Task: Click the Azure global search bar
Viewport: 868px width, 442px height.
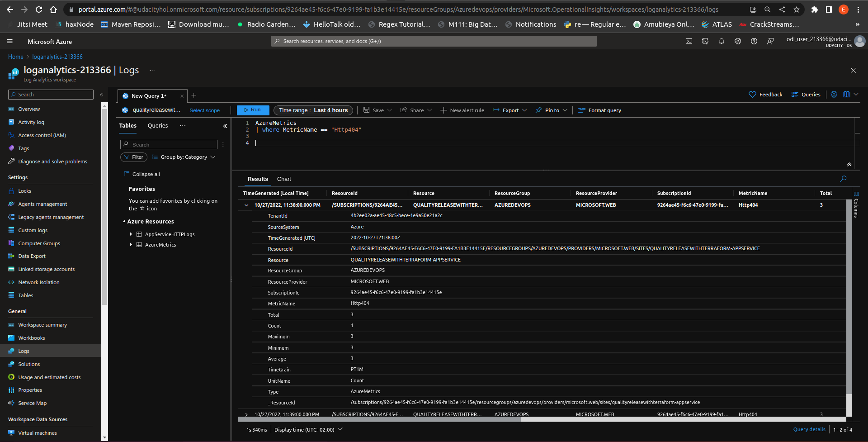Action: pos(434,41)
